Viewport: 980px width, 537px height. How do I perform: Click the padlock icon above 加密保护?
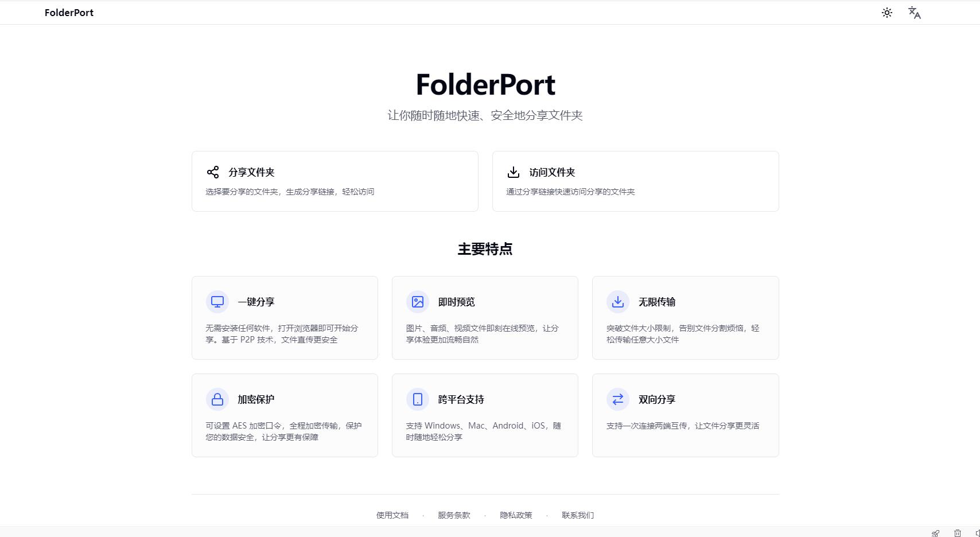point(217,399)
